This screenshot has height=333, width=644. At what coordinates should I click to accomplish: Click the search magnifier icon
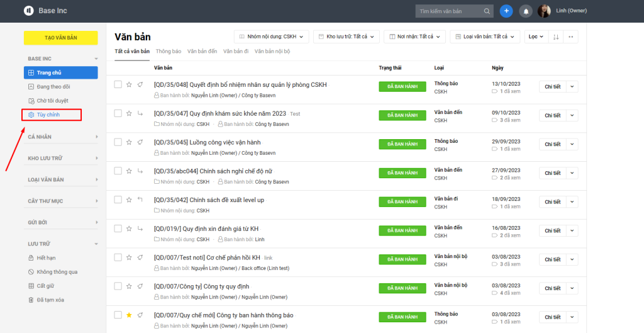point(487,11)
